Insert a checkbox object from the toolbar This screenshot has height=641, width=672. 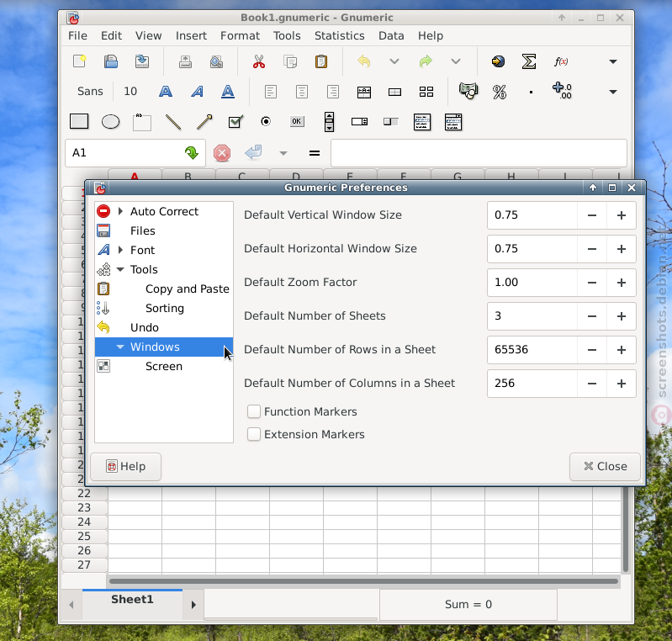click(235, 122)
